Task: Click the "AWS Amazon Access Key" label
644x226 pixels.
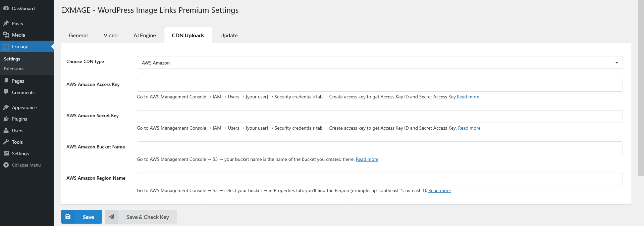Action: pyautogui.click(x=93, y=84)
